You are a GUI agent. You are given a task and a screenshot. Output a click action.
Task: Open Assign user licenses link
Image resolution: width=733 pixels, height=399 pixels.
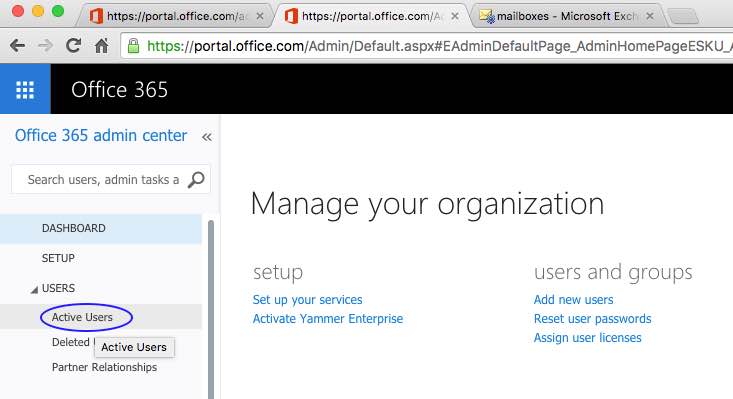tap(588, 338)
